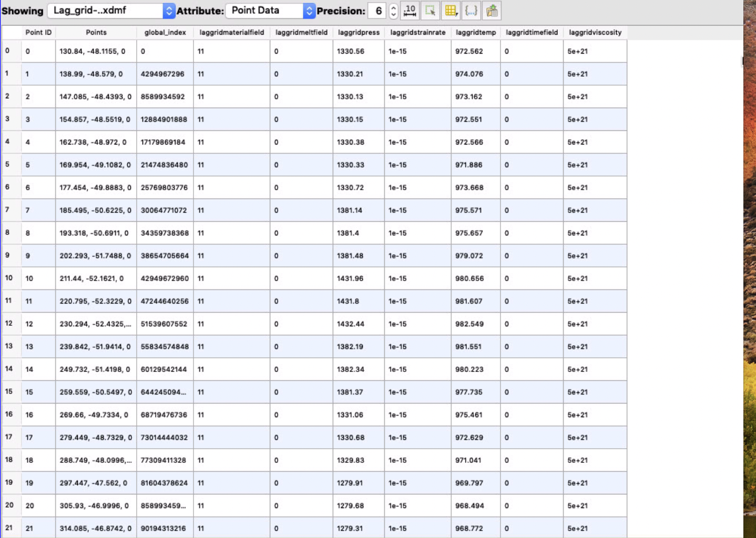The height and width of the screenshot is (538, 756).
Task: Open the column visibility grid icon
Action: click(x=451, y=10)
